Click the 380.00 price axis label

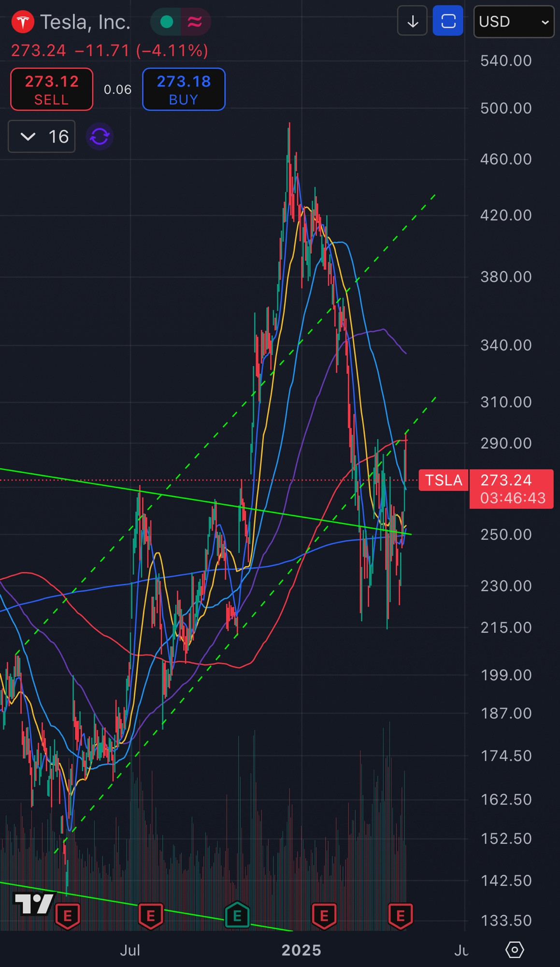pos(506,277)
